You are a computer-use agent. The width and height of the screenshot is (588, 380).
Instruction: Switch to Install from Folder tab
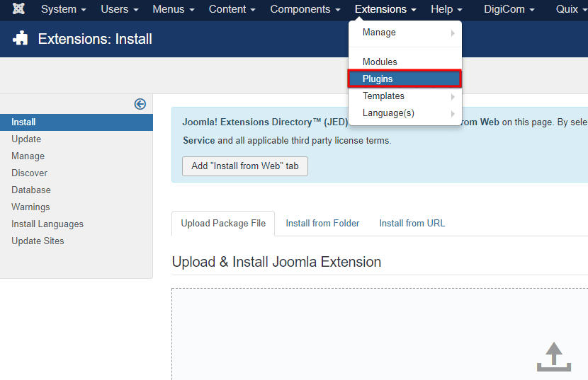(x=322, y=223)
